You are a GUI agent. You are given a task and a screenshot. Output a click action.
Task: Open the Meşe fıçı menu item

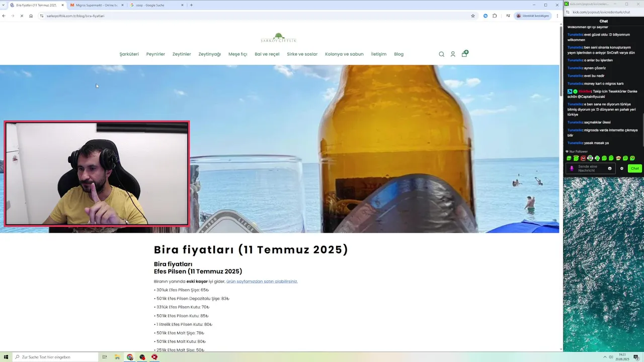237,54
